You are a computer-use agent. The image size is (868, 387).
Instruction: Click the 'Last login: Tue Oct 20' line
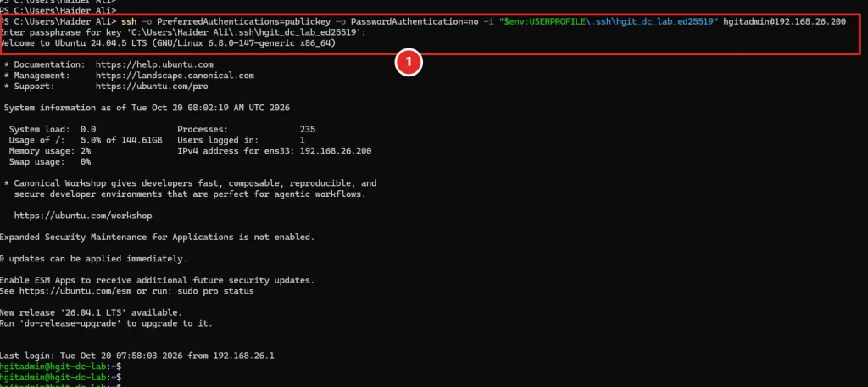coord(136,356)
